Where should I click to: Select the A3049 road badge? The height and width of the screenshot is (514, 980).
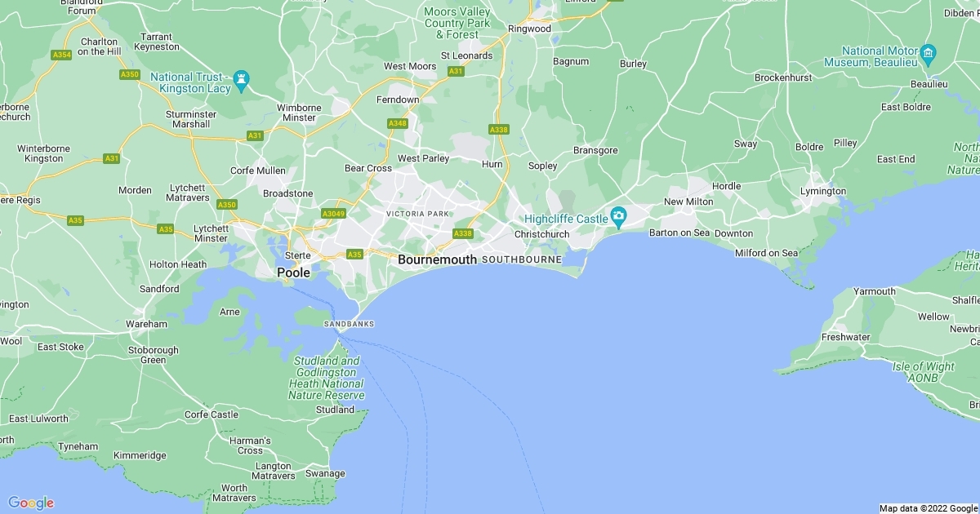click(333, 213)
